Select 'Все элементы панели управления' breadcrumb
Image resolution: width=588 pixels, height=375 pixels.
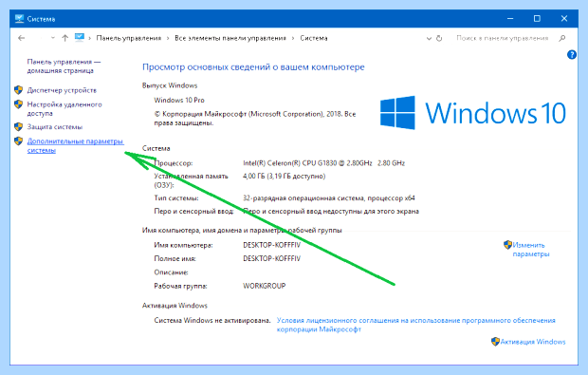pyautogui.click(x=230, y=38)
